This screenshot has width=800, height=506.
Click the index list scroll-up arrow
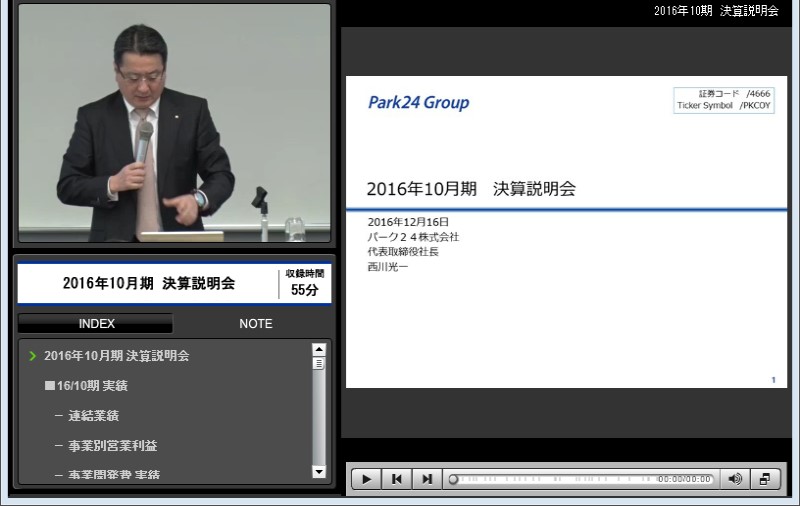[319, 350]
